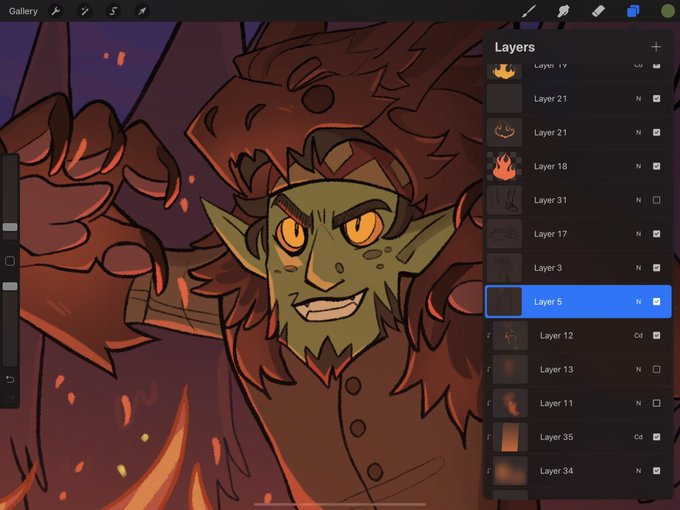Hide Layer 34 using its checkbox

point(657,471)
